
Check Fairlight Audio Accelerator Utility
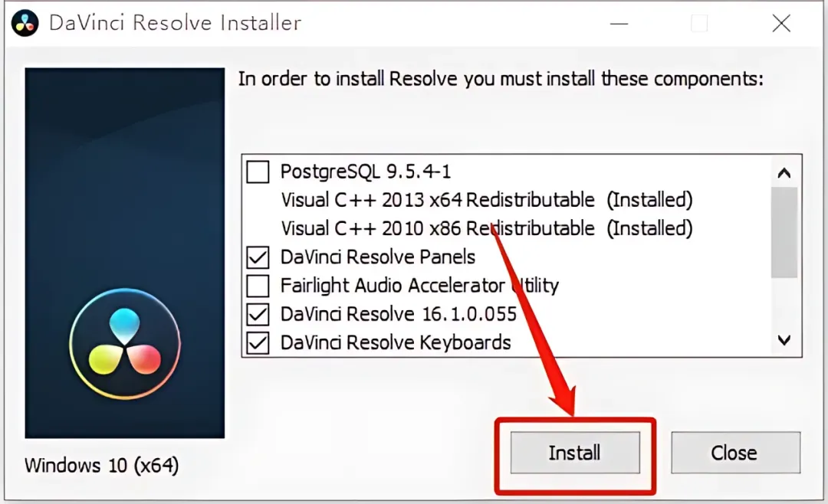pyautogui.click(x=258, y=286)
